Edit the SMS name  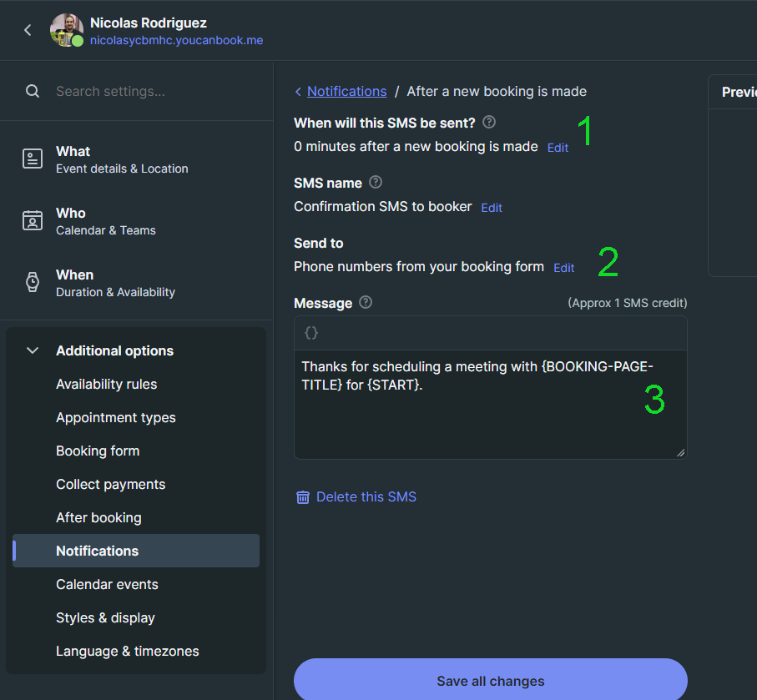click(492, 208)
